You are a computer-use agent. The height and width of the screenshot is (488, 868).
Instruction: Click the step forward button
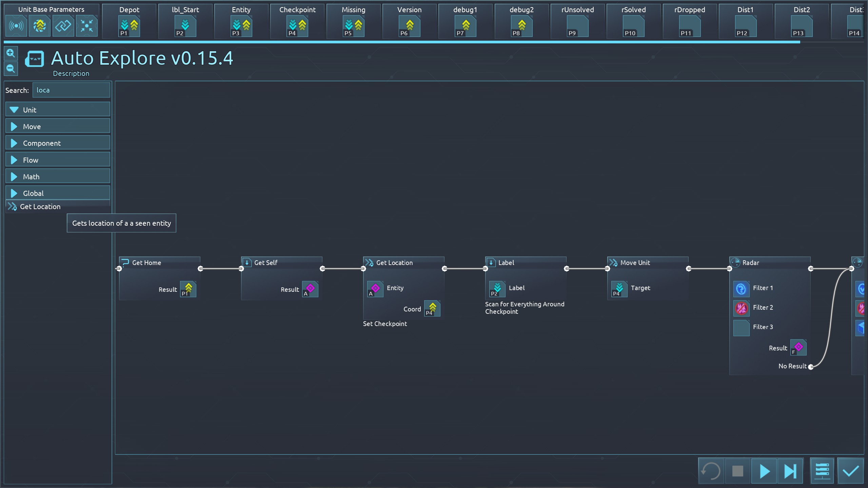pos(790,471)
